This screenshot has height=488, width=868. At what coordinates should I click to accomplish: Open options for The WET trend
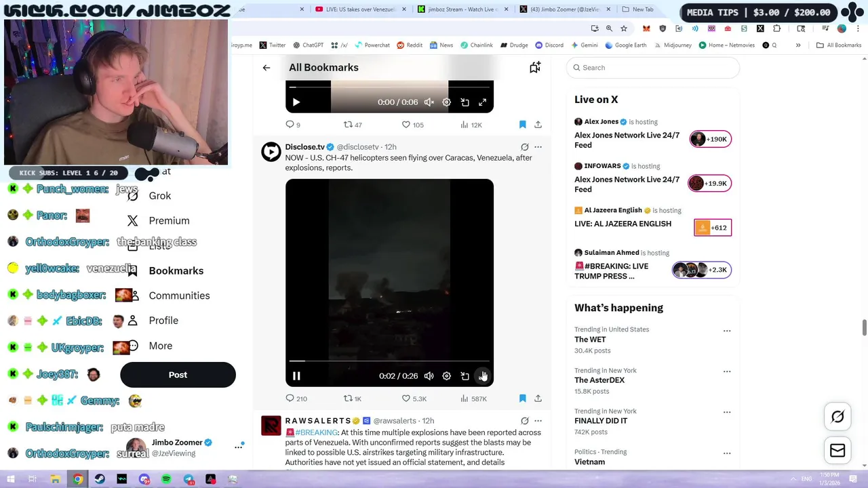click(727, 331)
